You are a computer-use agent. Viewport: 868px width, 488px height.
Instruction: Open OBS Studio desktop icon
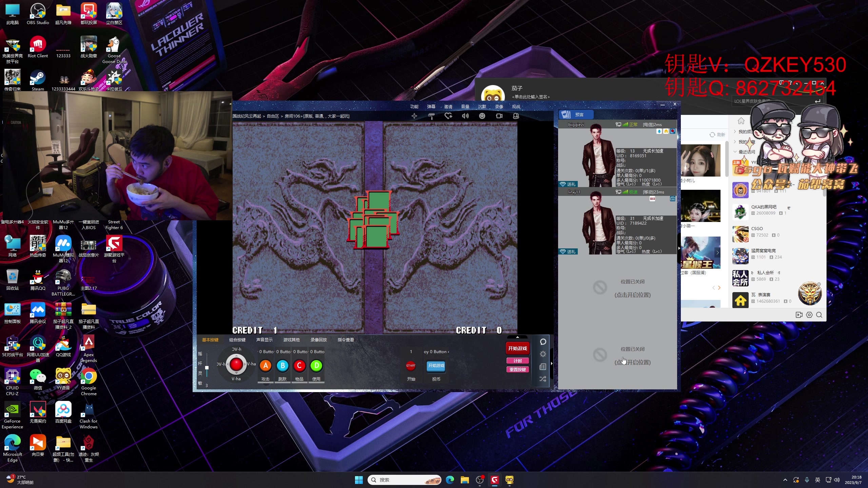[38, 14]
